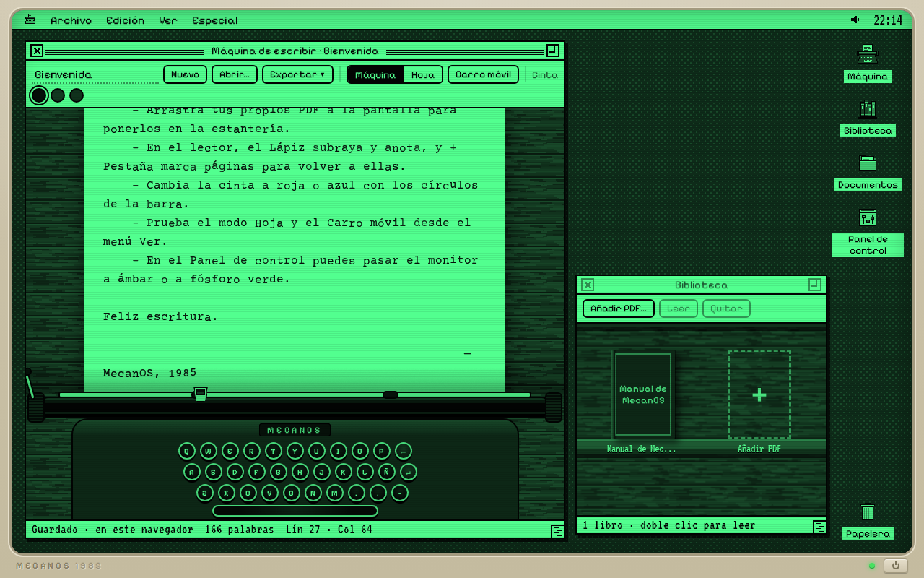Screen dimensions: 924x578
Task: Tap the hyphen key on the typewriter
Action: (x=400, y=493)
